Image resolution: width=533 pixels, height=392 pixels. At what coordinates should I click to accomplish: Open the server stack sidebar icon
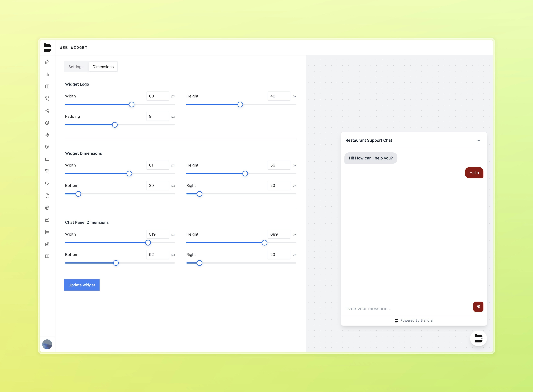pos(47,232)
